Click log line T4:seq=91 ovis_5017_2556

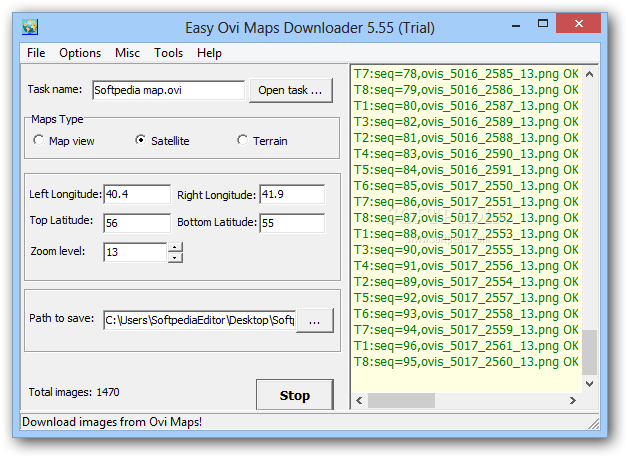point(466,266)
